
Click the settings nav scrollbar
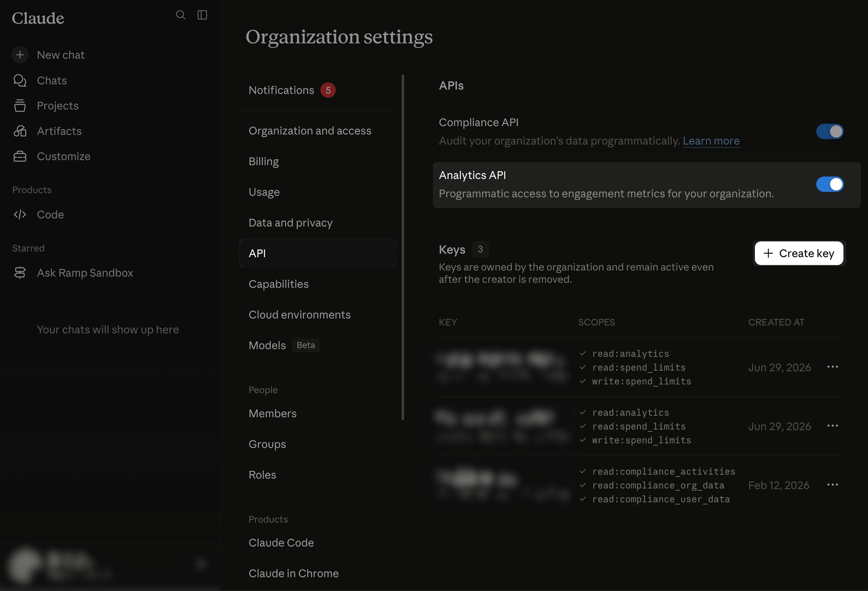pyautogui.click(x=403, y=247)
